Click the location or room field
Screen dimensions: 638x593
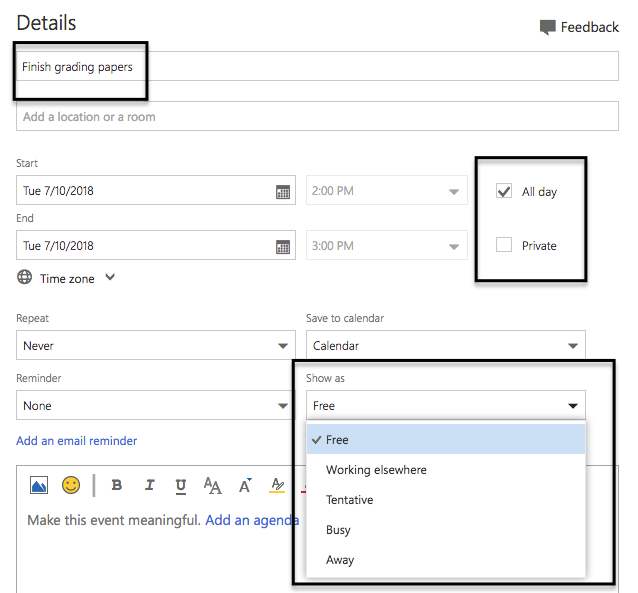point(317,117)
